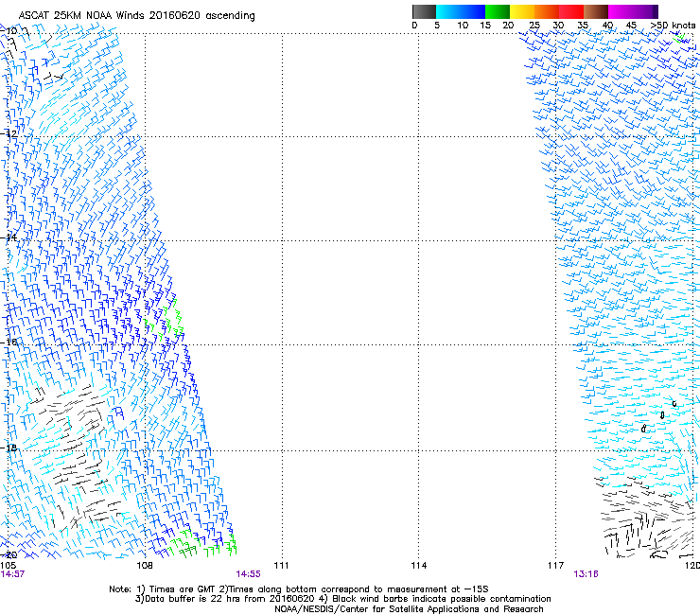Click the red 30-35 knots legend color
The width and height of the screenshot is (700, 615).
(x=571, y=11)
